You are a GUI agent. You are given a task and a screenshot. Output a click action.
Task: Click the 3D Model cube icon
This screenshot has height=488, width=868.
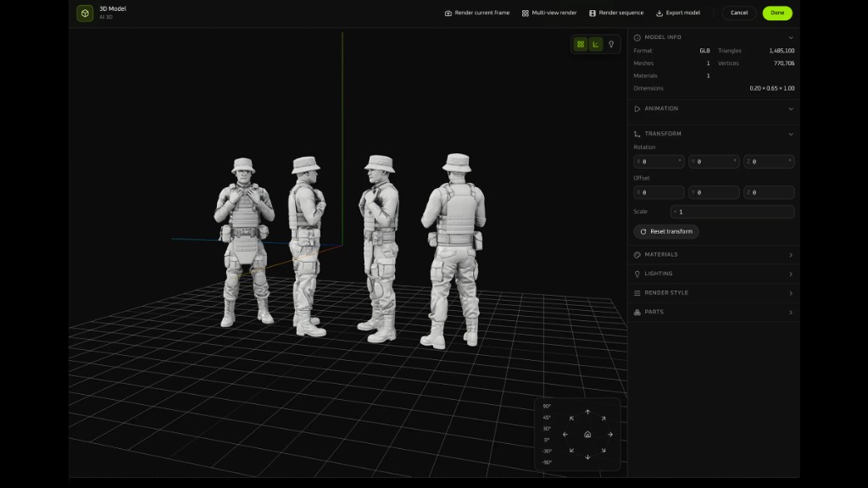tap(85, 14)
